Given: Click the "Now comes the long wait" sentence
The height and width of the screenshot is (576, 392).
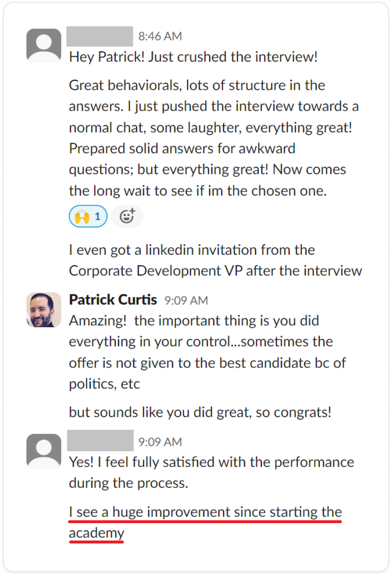Looking at the screenshot, I should coord(197,191).
